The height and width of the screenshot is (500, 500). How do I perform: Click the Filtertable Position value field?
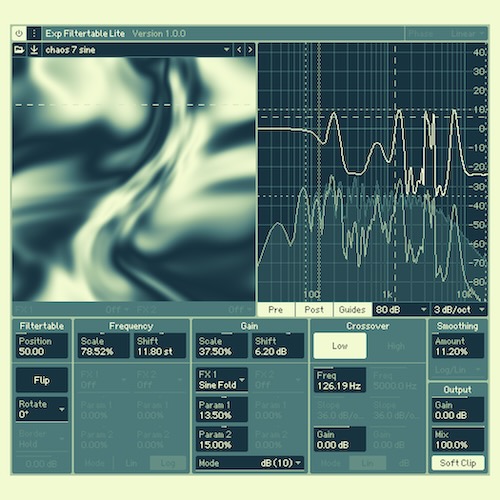(x=42, y=346)
